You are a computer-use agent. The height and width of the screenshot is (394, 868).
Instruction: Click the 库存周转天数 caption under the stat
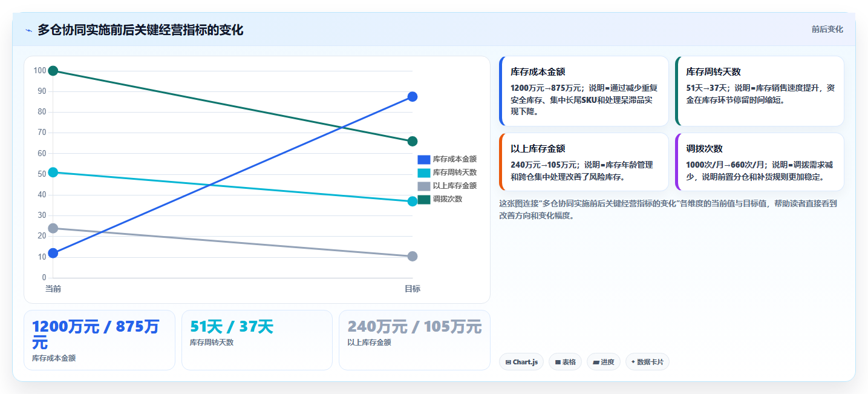pos(212,343)
